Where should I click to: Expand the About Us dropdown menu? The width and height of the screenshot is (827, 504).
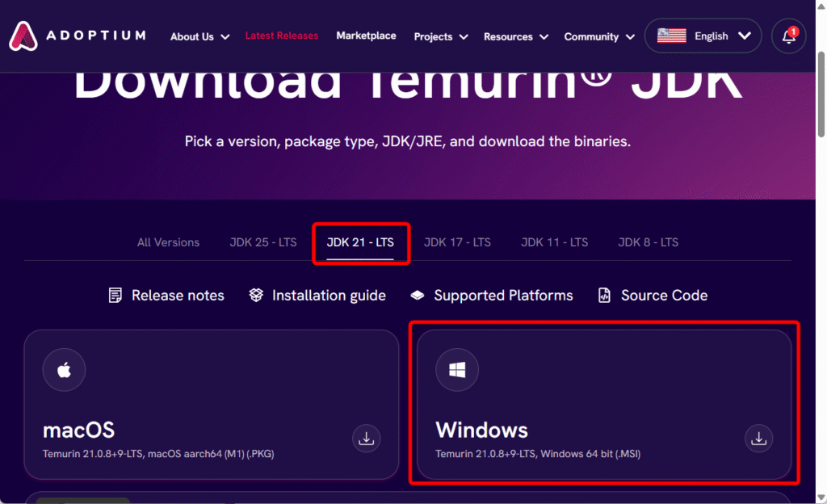point(199,37)
